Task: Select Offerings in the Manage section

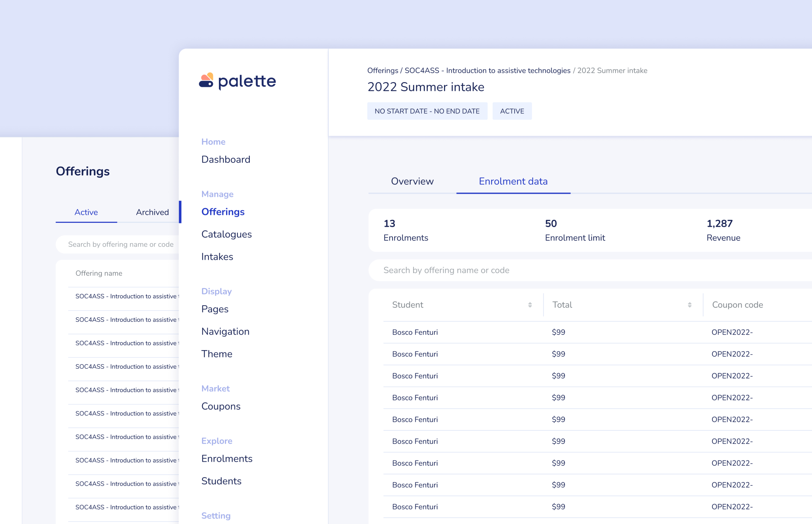Action: click(223, 212)
